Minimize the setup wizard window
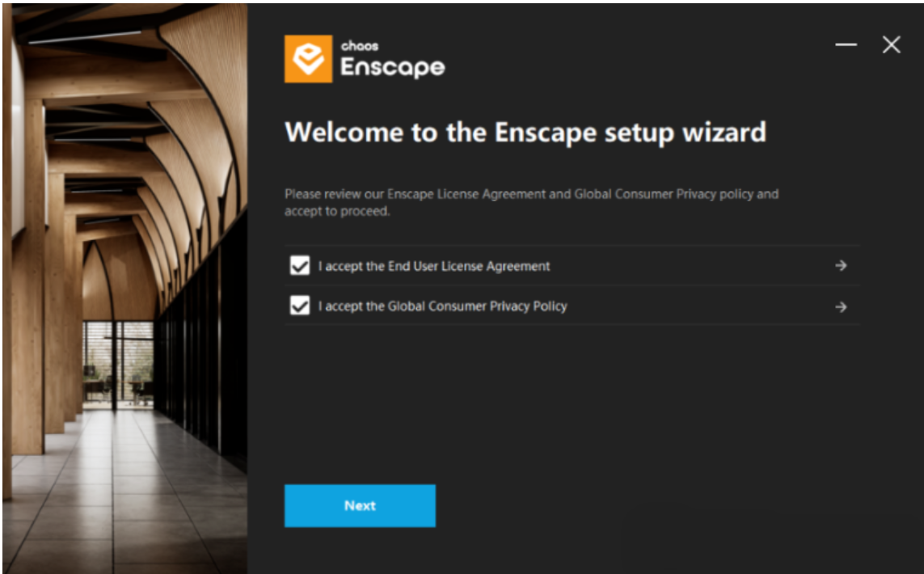This screenshot has width=924, height=574. pyautogui.click(x=846, y=44)
